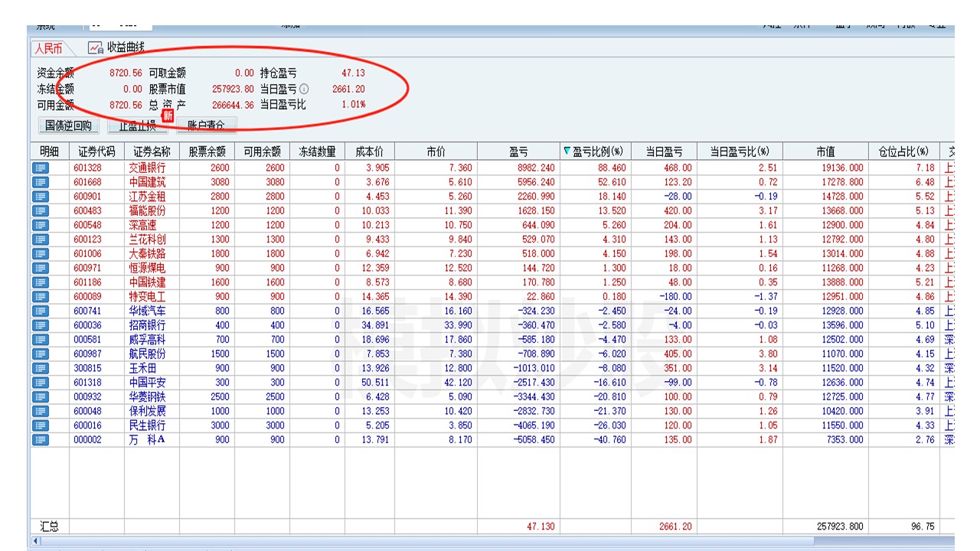Click the 市值 column header

point(825,152)
